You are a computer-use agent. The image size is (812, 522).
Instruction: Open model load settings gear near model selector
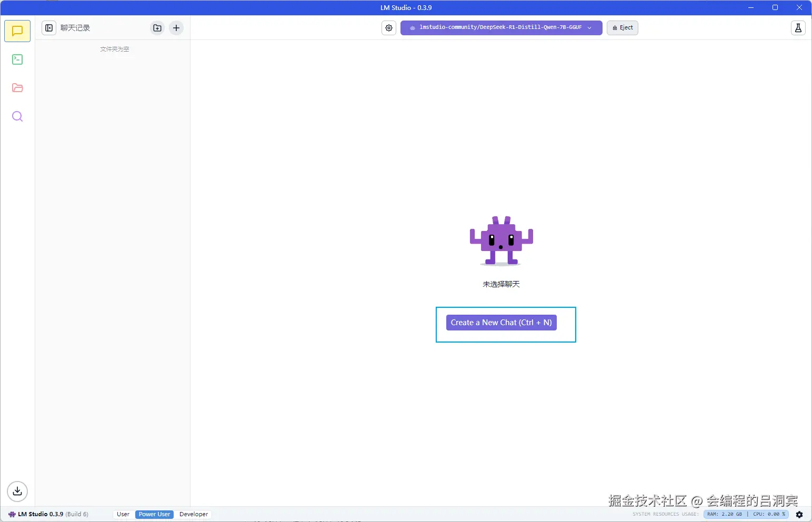coord(388,28)
